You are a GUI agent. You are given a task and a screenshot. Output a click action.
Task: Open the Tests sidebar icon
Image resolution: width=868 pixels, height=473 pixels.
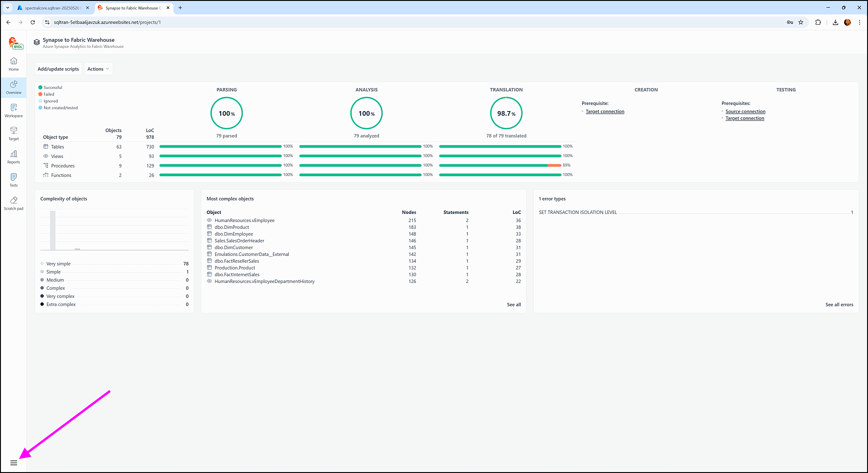(x=14, y=177)
